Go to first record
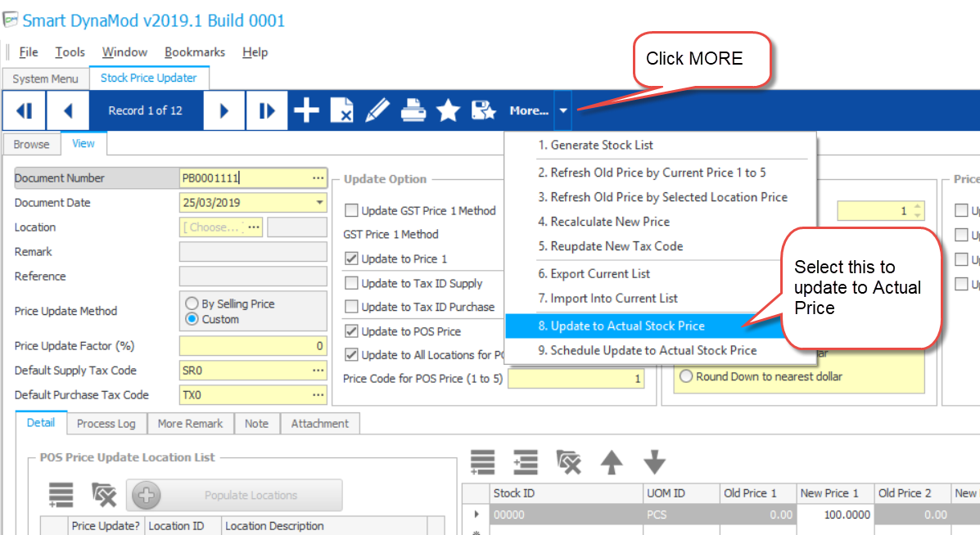 25,110
